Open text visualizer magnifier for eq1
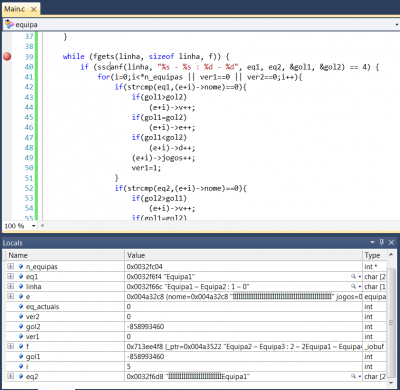The image size is (400, 390). [x=353, y=276]
